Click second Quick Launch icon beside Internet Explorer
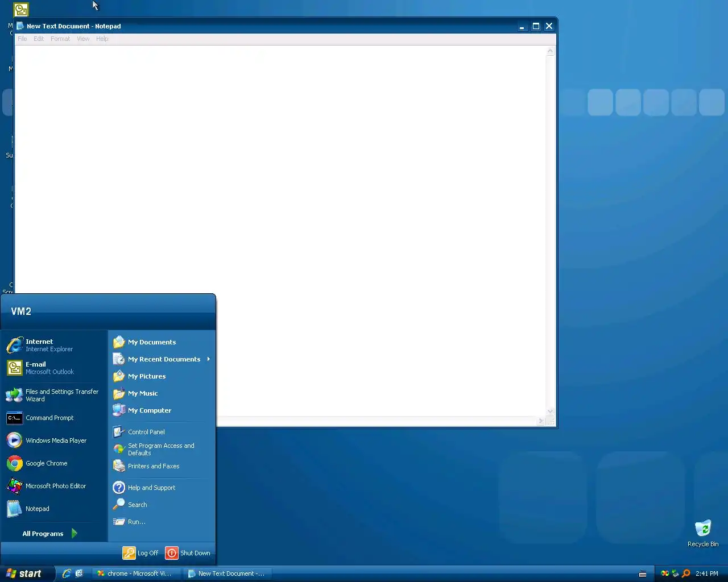The width and height of the screenshot is (728, 582). tap(79, 573)
